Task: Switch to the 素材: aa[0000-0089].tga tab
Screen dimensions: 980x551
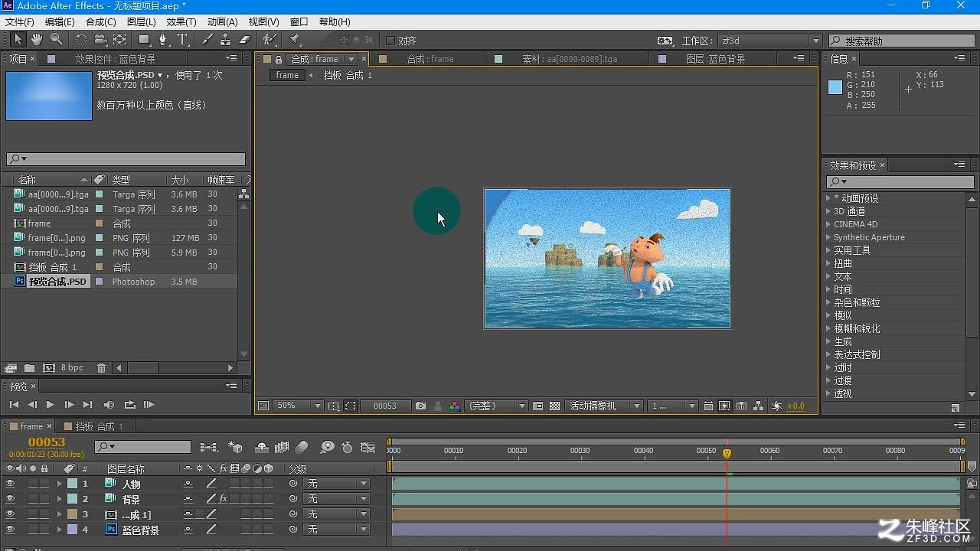Action: point(570,59)
